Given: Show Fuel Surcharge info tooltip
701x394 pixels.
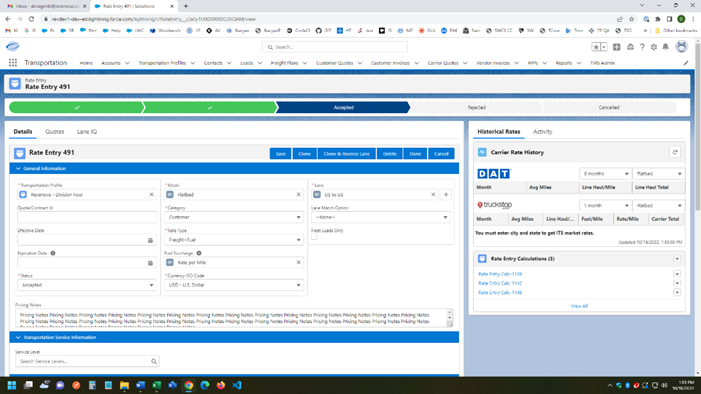Looking at the screenshot, I should coord(199,253).
